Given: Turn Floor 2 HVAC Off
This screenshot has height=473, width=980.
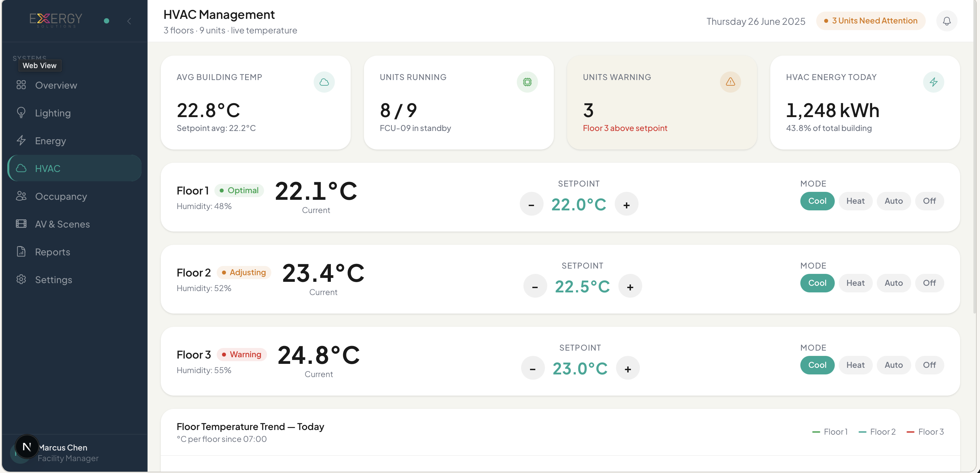Looking at the screenshot, I should [929, 283].
